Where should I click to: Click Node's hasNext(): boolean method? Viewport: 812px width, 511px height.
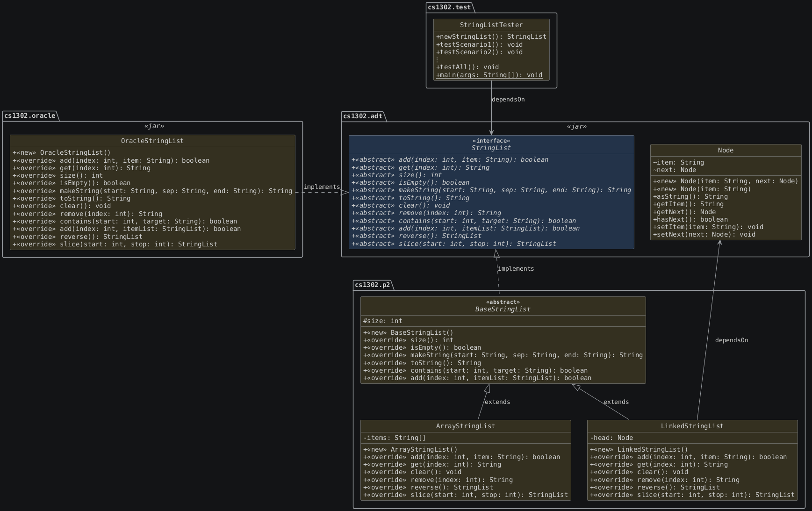tap(690, 219)
